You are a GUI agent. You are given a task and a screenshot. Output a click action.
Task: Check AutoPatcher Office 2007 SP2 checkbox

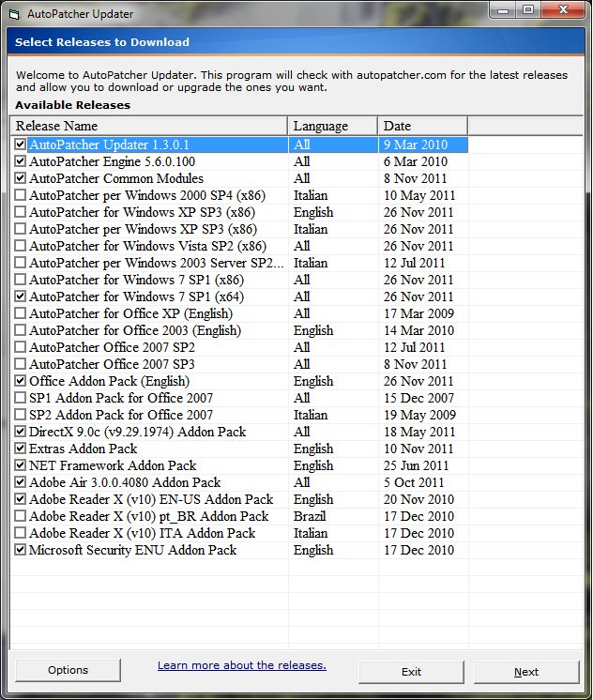20,347
